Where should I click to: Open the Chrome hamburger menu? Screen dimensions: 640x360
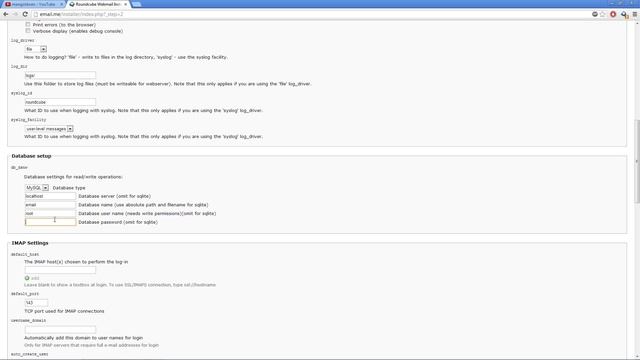635,14
